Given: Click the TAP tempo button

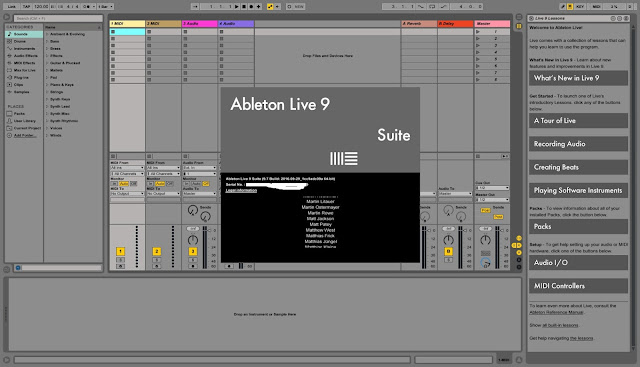Looking at the screenshot, I should pyautogui.click(x=27, y=7).
